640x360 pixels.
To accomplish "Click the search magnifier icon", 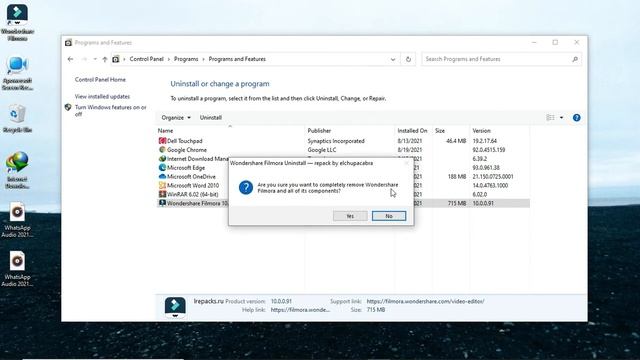I will coord(575,59).
